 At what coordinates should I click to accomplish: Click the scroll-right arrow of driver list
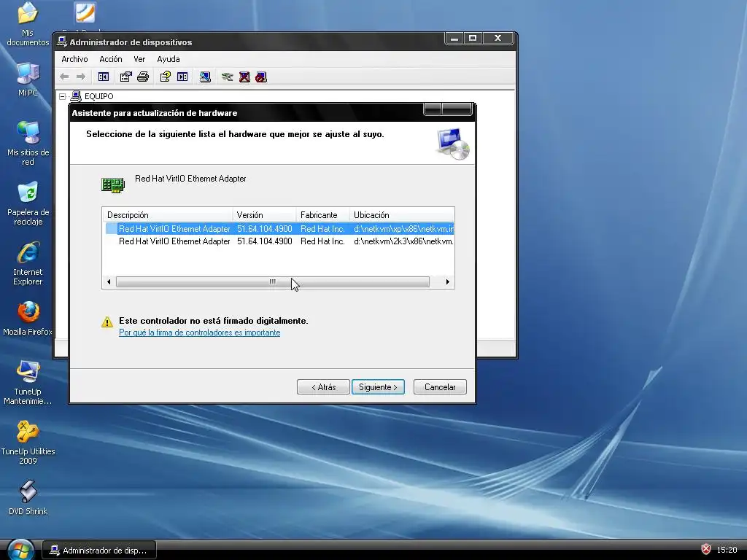(x=447, y=281)
